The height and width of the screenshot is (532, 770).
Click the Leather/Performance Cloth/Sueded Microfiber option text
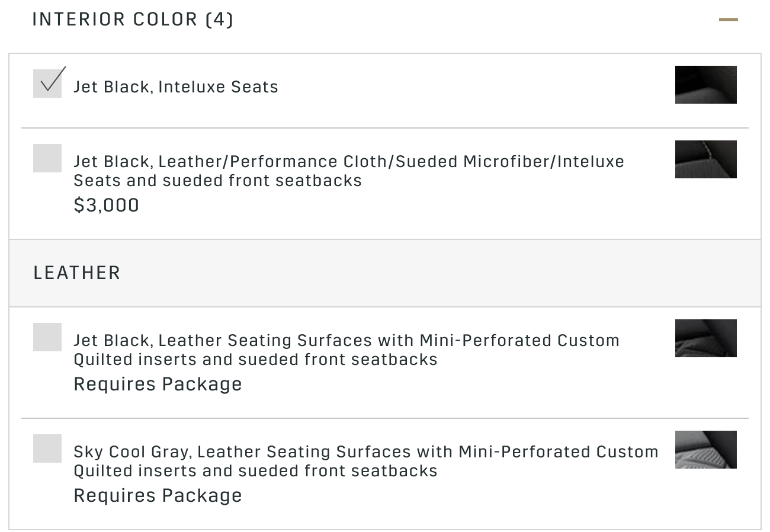pyautogui.click(x=348, y=162)
